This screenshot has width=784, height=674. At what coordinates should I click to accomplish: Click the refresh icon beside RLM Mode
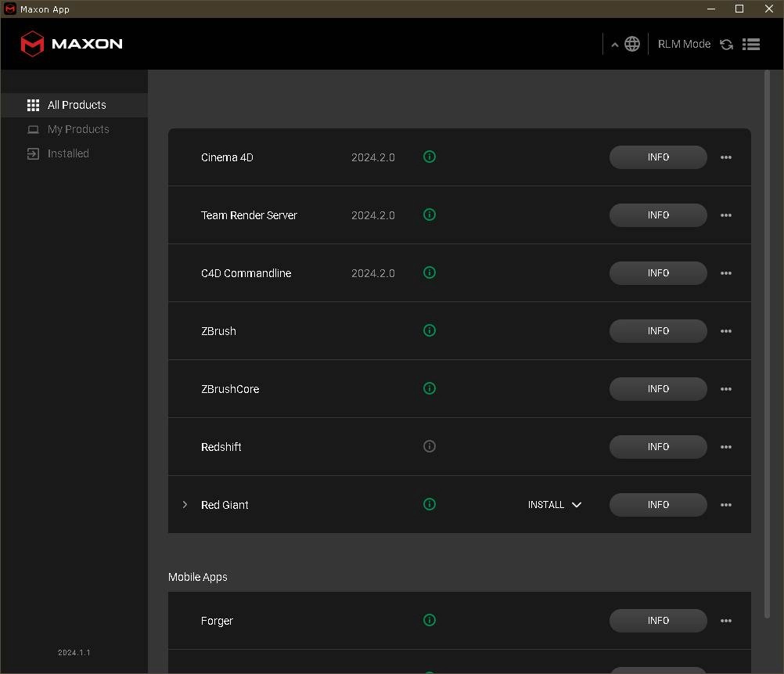coord(727,45)
